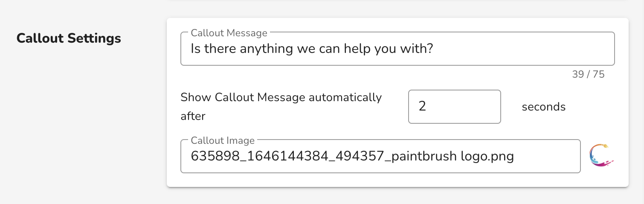The height and width of the screenshot is (204, 644).
Task: Click the word 'Settings' in section heading
Action: [x=95, y=38]
